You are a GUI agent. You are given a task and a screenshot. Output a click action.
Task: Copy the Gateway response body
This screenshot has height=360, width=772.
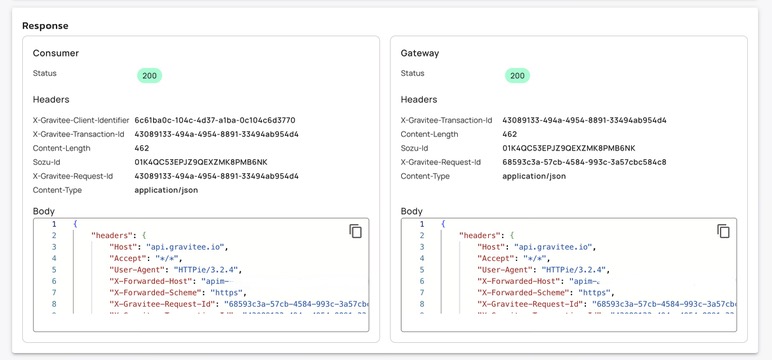723,231
